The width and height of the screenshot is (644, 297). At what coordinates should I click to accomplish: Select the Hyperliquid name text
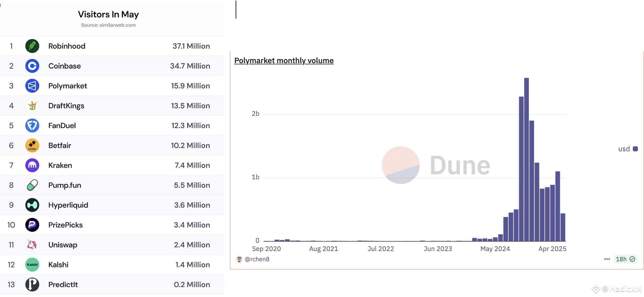(68, 205)
